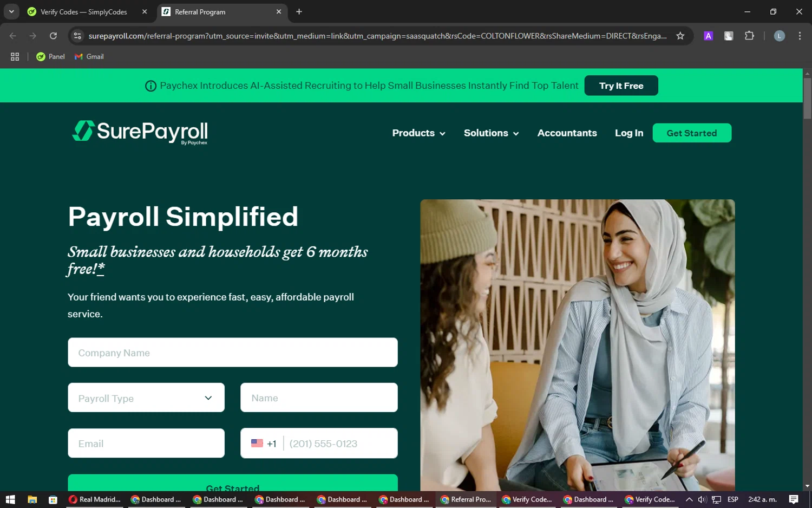
Task: Open the taskbar clock showing 2:42 a. m.
Action: [762, 499]
